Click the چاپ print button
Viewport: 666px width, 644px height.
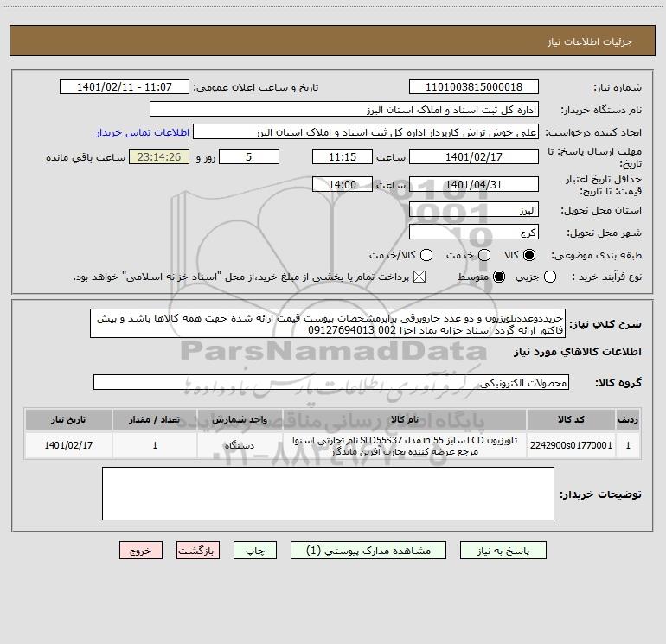(255, 551)
